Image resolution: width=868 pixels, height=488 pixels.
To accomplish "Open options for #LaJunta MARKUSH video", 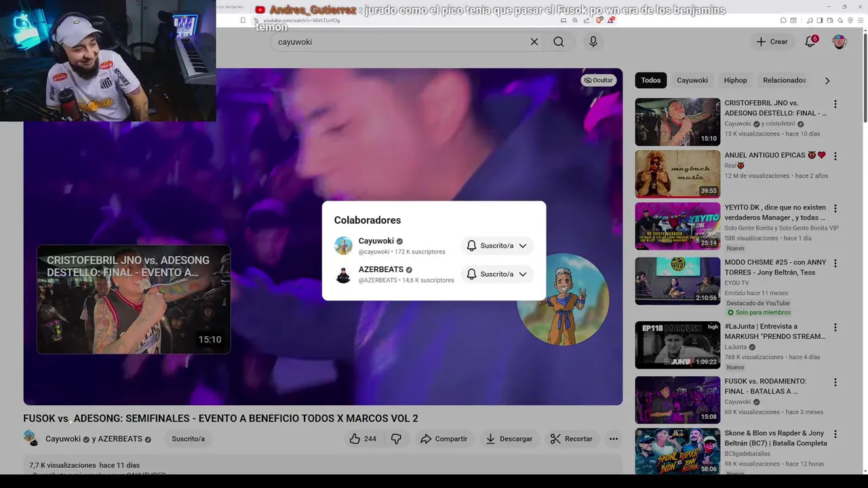I will [x=835, y=327].
